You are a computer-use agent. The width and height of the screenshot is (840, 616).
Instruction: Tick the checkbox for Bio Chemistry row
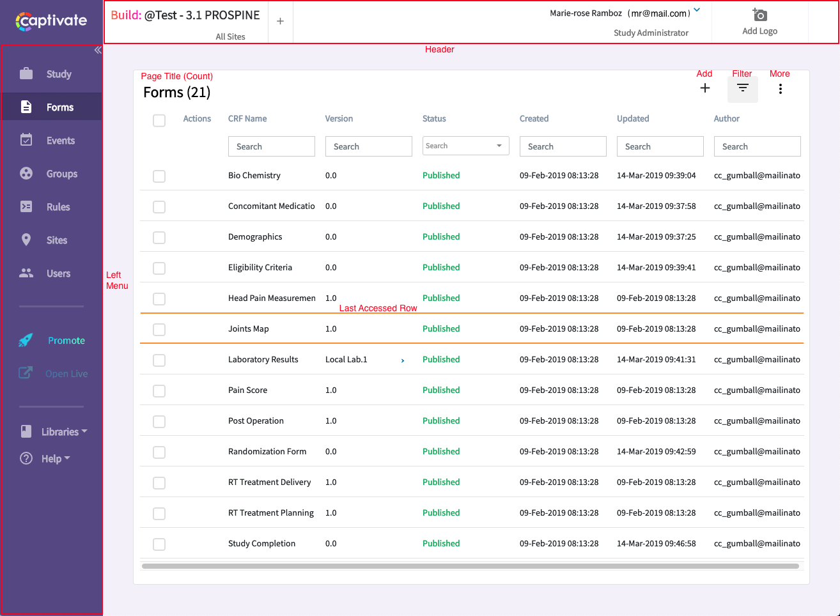click(x=159, y=176)
